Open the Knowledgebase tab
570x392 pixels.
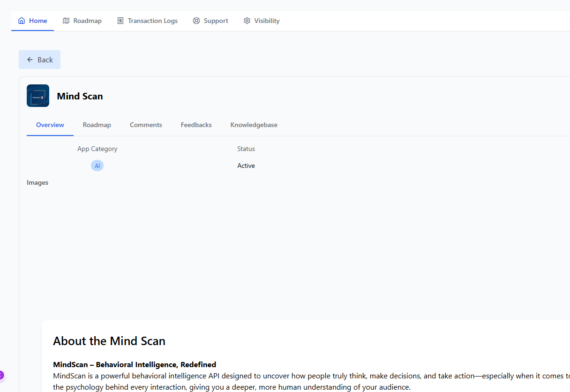pos(254,125)
